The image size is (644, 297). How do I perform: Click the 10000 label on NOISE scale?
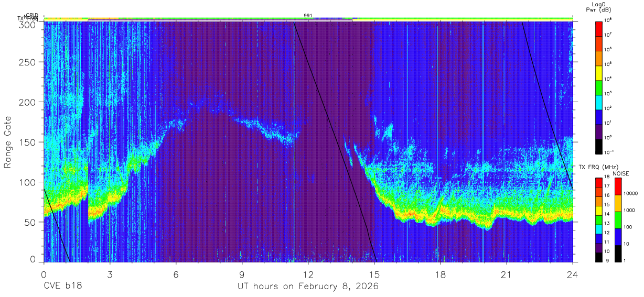[631, 194]
